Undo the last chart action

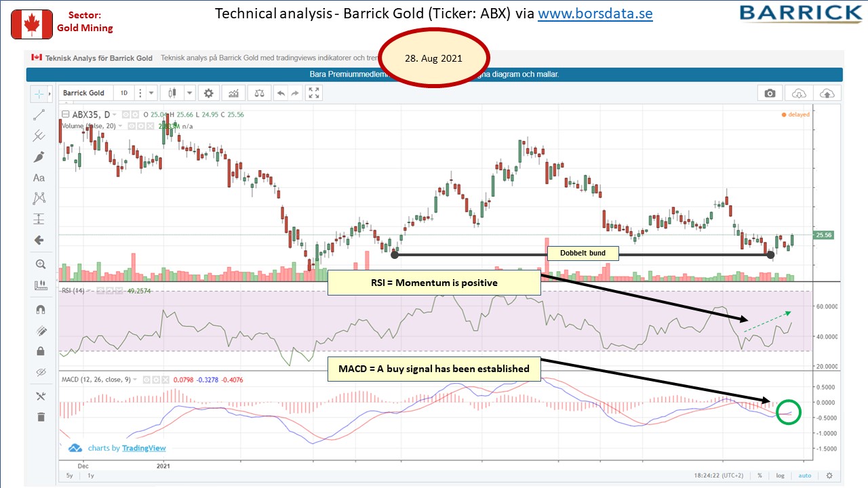[x=280, y=93]
